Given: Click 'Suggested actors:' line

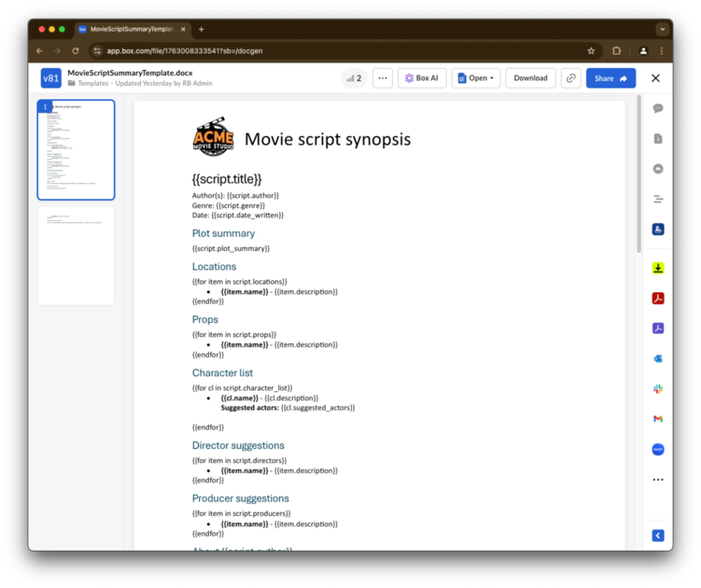Looking at the screenshot, I should [287, 408].
